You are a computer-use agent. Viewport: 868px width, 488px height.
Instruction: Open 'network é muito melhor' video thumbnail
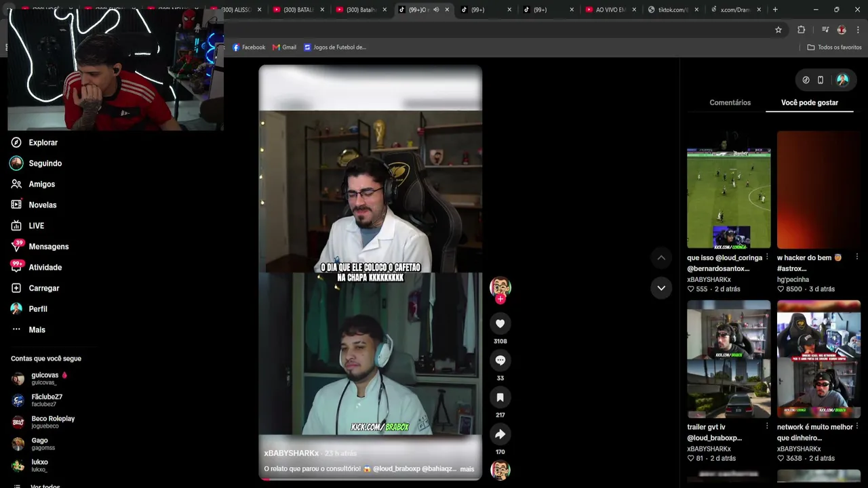pos(818,359)
